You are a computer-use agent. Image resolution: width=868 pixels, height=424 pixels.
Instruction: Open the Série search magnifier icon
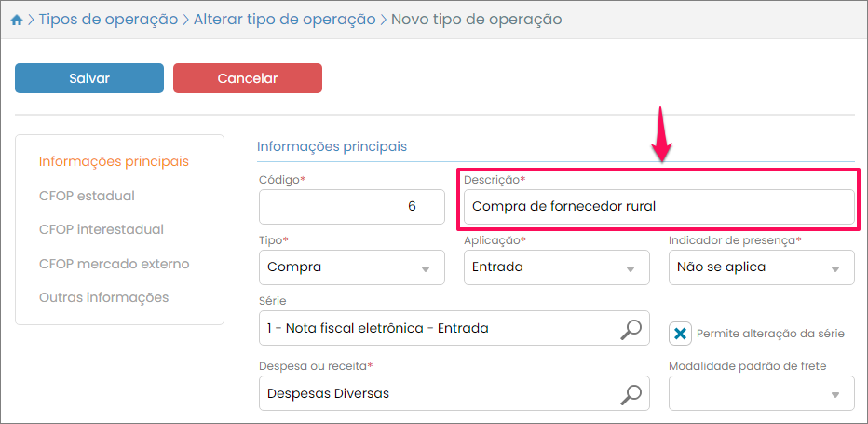631,328
